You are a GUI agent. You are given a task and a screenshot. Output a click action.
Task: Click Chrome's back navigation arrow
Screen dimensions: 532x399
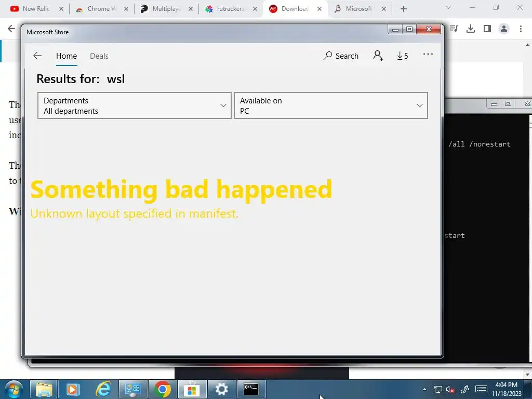point(11,29)
